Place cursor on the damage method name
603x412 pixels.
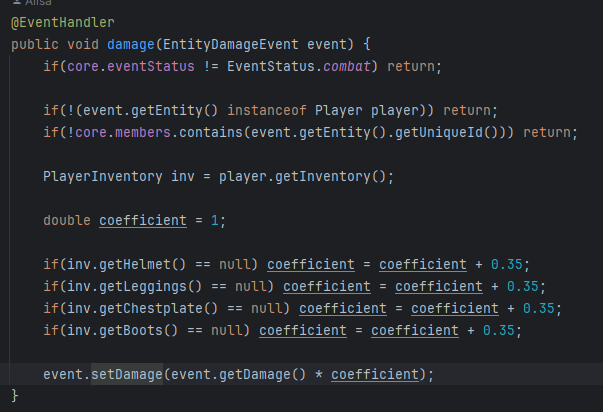tap(131, 45)
